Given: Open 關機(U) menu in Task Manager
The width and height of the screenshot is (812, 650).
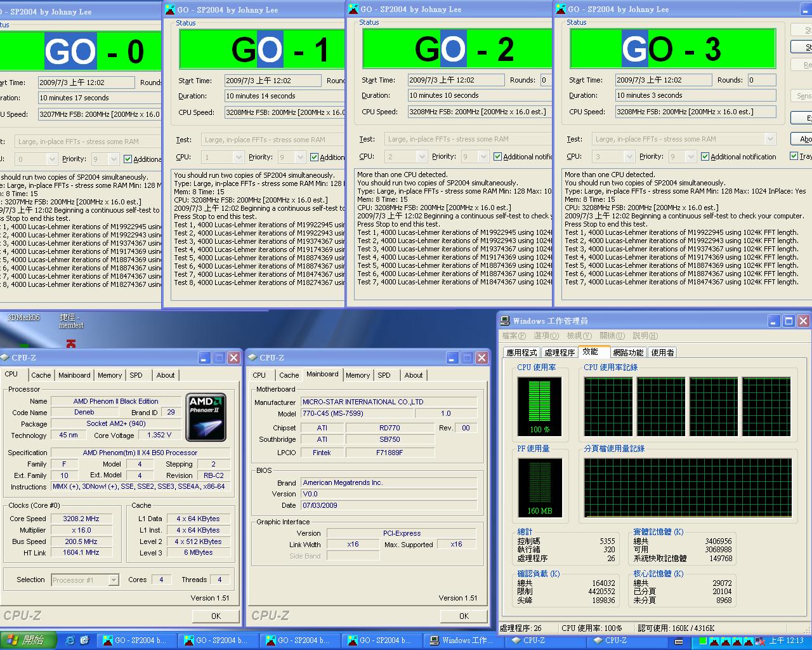Looking at the screenshot, I should point(612,336).
